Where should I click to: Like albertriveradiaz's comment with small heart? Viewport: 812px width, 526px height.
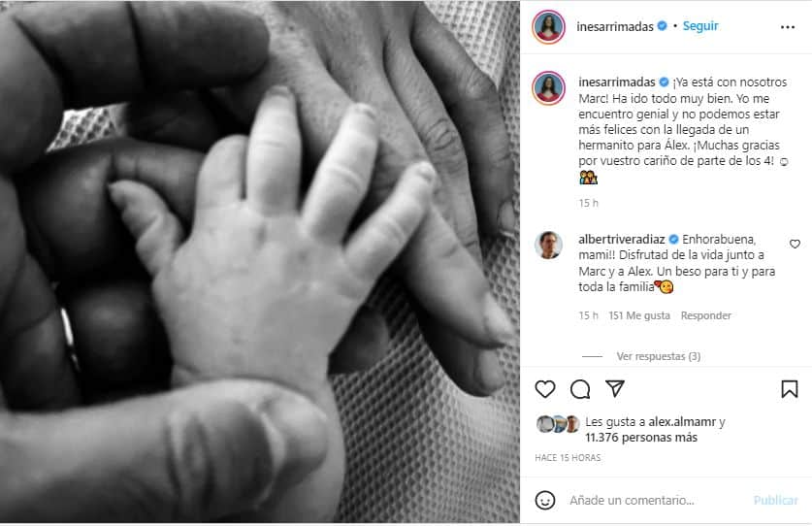(795, 244)
